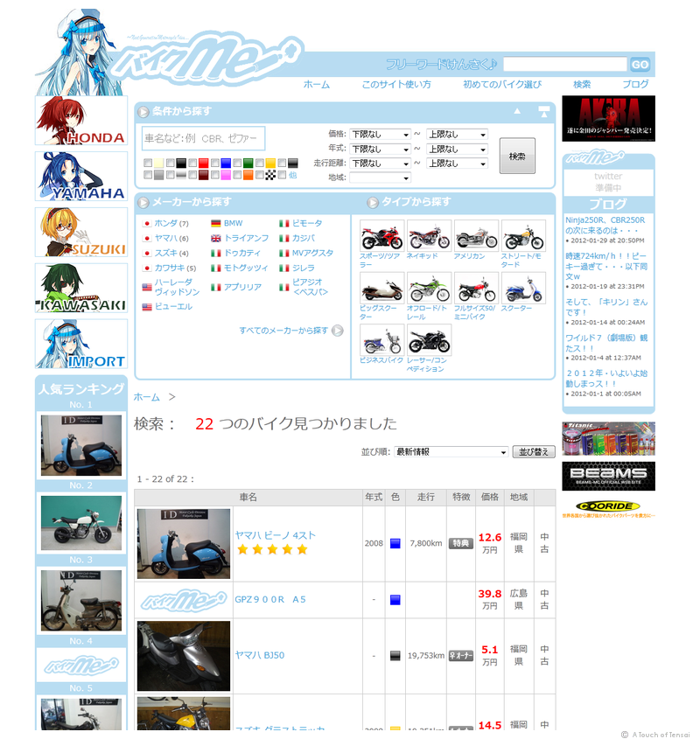Image resolution: width=700 pixels, height=739 pixels.
Task: Click the blue color cell in GPZ900R row
Action: tap(395, 600)
